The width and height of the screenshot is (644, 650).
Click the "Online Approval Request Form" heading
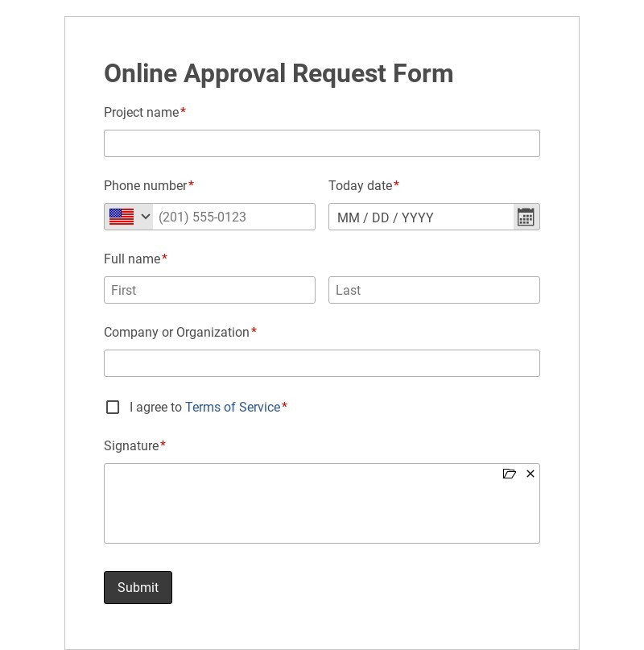279,73
